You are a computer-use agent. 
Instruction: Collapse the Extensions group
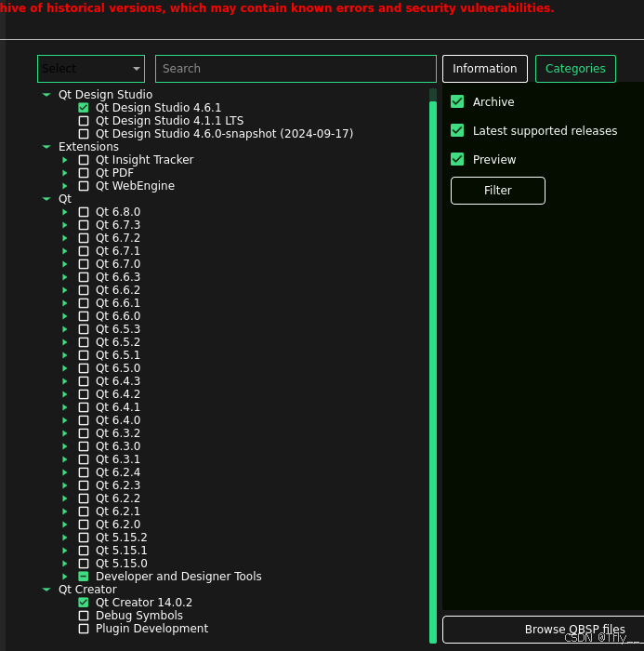tap(46, 147)
